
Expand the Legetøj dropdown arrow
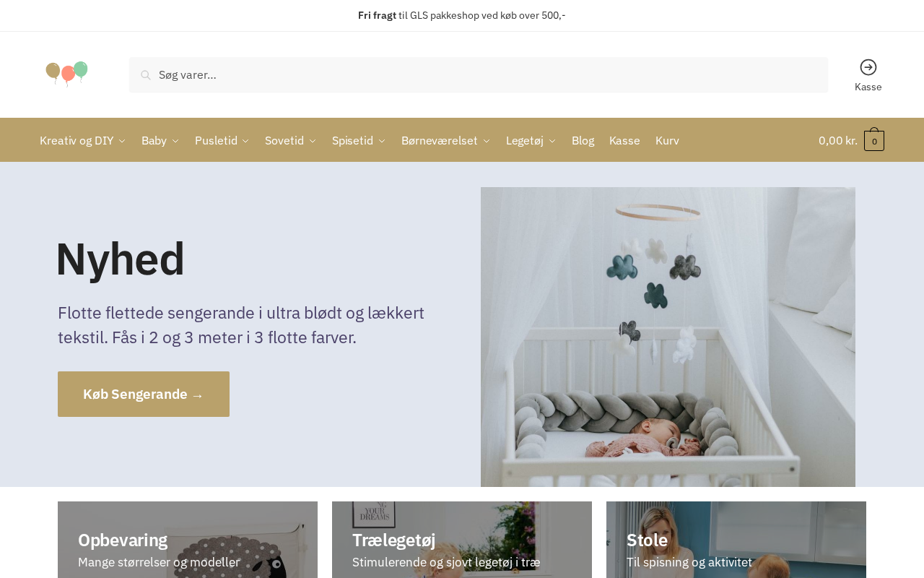point(552,141)
